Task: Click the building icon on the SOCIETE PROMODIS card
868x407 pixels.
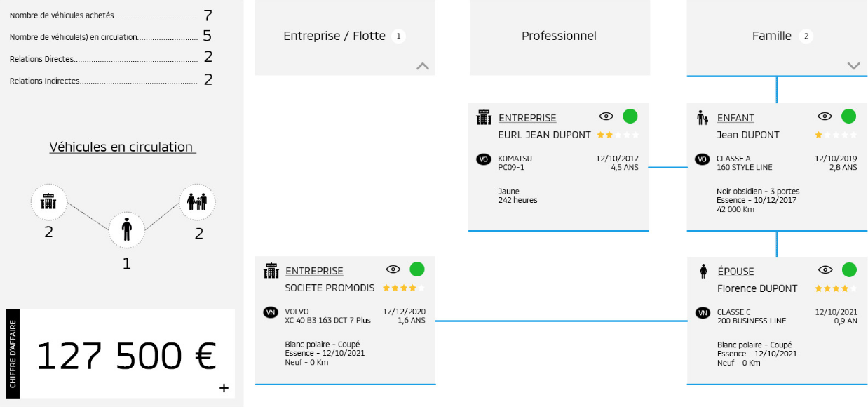Action: (x=271, y=270)
